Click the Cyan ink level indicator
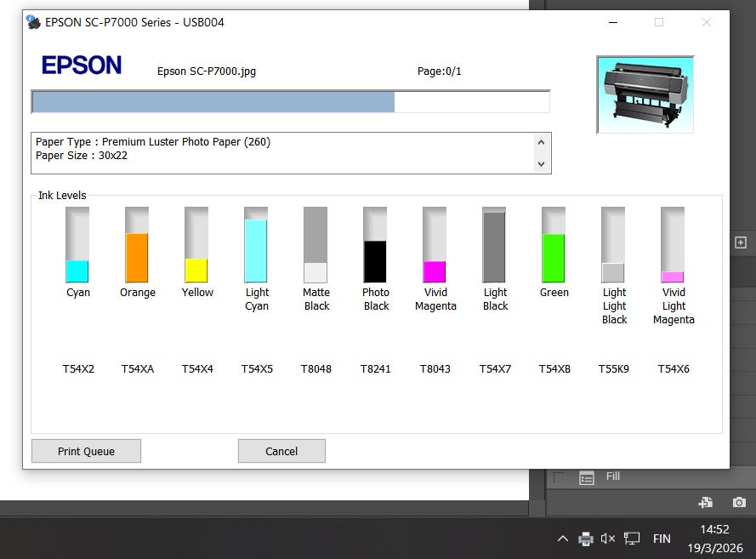Screen dimensions: 756x559 pyautogui.click(x=77, y=245)
